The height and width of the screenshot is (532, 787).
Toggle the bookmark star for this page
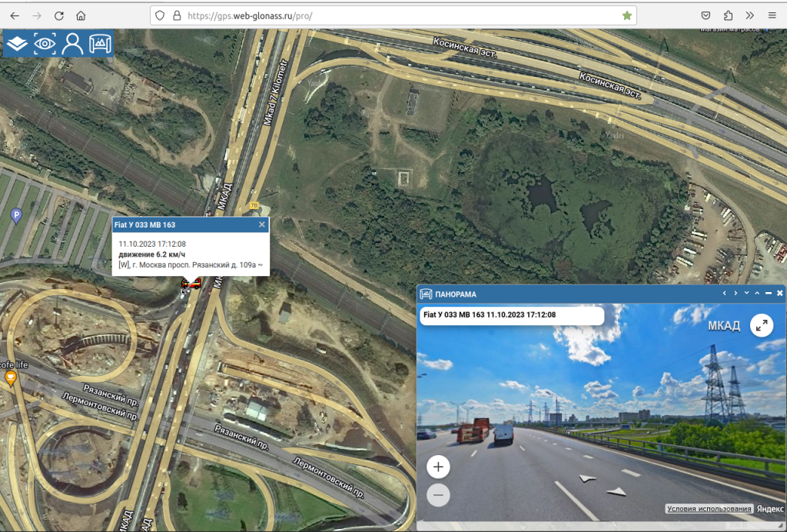click(627, 15)
